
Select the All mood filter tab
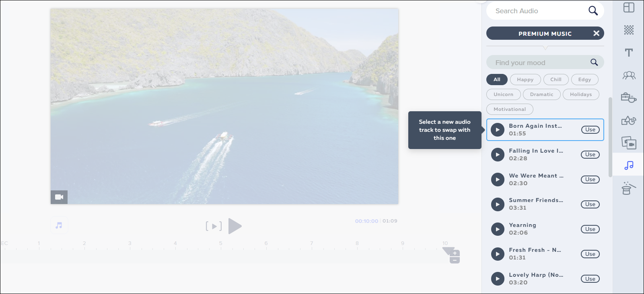coord(497,80)
